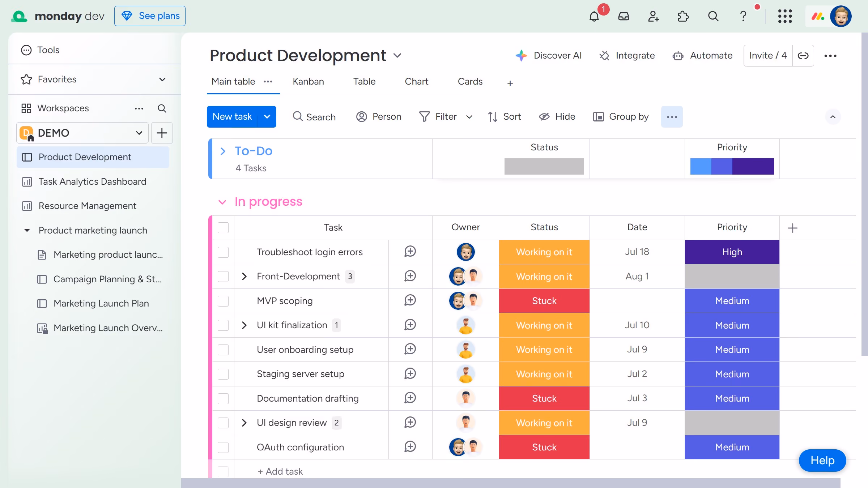Click the horizontal scrollbar at the bottom
This screenshot has height=488, width=868.
511,483
